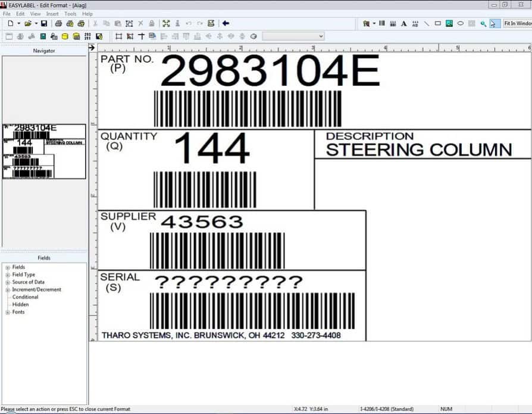532x414 pixels.
Task: Open the Tools menu
Action: [x=70, y=14]
